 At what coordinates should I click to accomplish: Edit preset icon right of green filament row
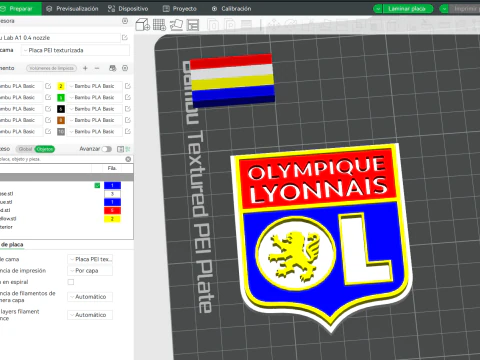pyautogui.click(x=128, y=97)
